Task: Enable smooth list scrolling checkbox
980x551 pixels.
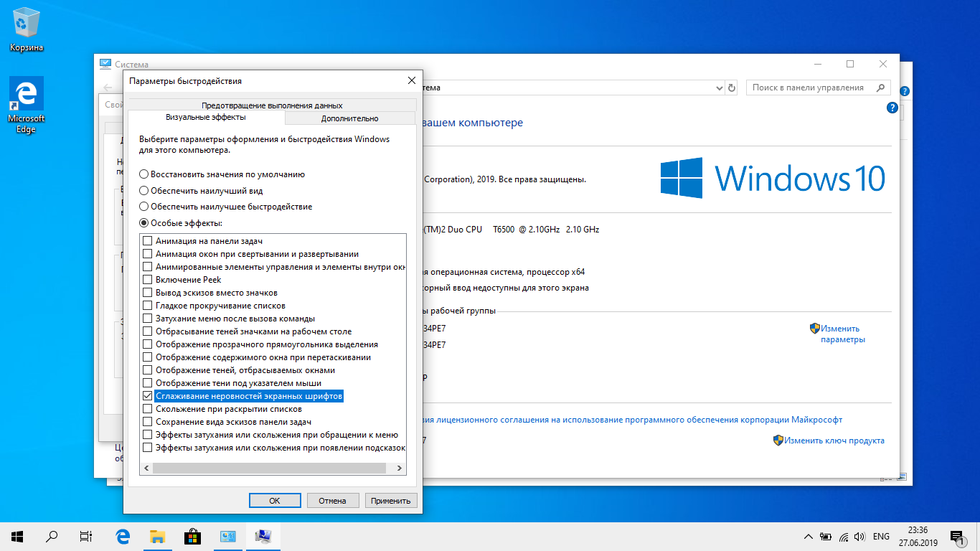Action: (148, 306)
